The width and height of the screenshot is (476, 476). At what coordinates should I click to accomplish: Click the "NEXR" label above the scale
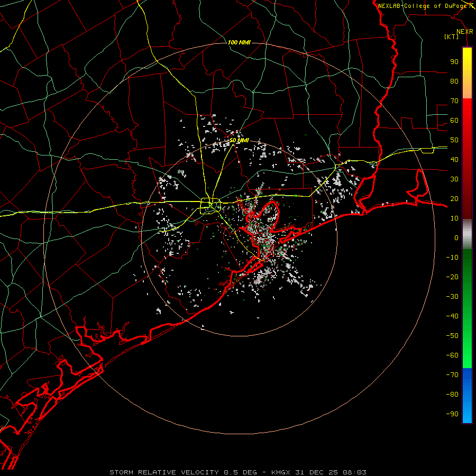(465, 32)
